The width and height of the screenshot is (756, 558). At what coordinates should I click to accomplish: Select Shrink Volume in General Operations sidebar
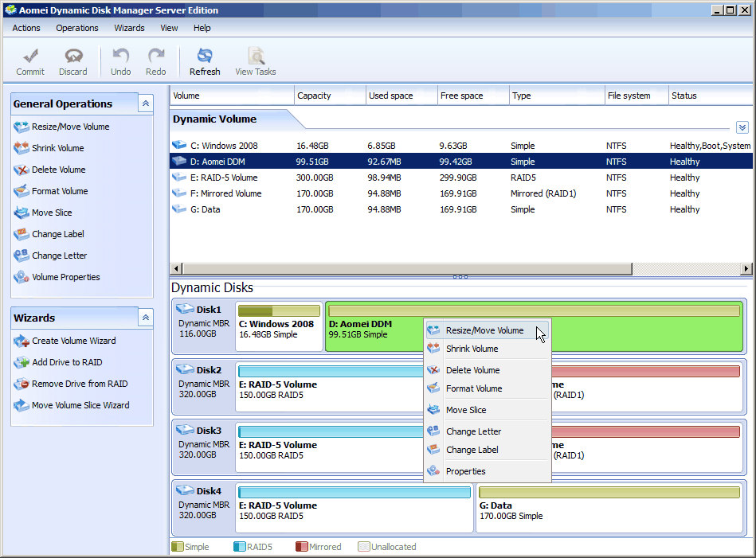(x=57, y=148)
